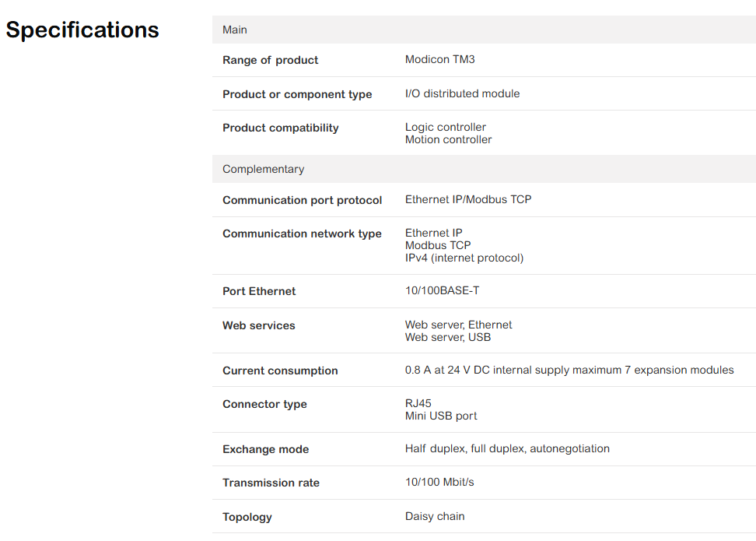Select the Exchange mode label
The width and height of the screenshot is (756, 541).
click(265, 449)
